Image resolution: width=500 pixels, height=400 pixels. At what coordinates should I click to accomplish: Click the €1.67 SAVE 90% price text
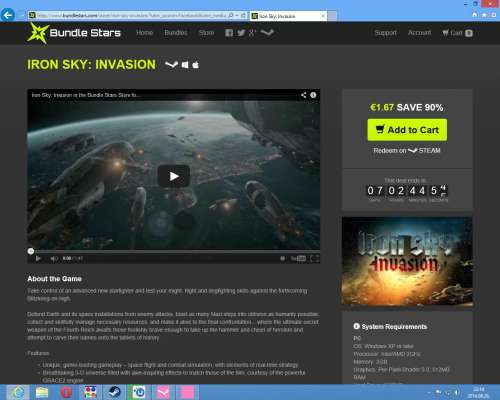[407, 107]
